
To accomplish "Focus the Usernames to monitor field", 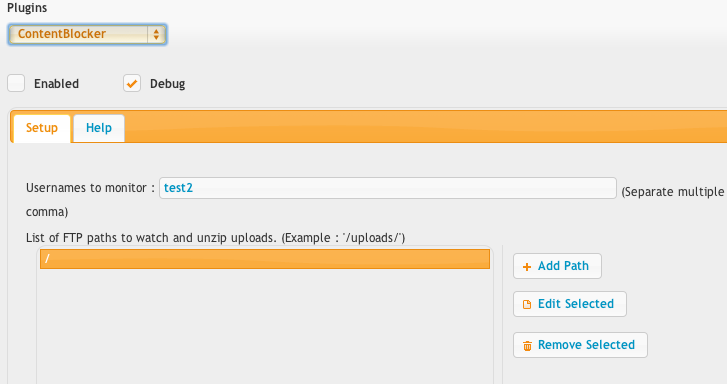I will click(x=388, y=188).
